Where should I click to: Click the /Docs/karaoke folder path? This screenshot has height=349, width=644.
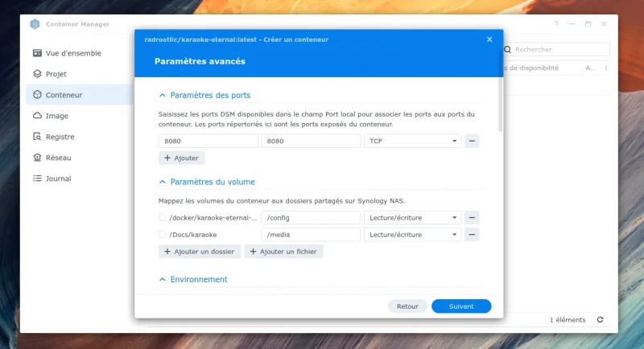(x=193, y=235)
